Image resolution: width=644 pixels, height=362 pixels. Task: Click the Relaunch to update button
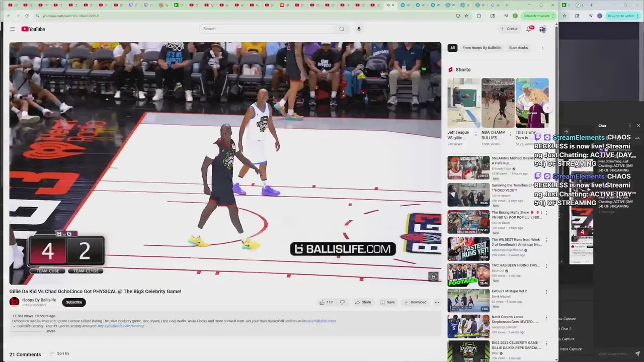click(x=537, y=16)
